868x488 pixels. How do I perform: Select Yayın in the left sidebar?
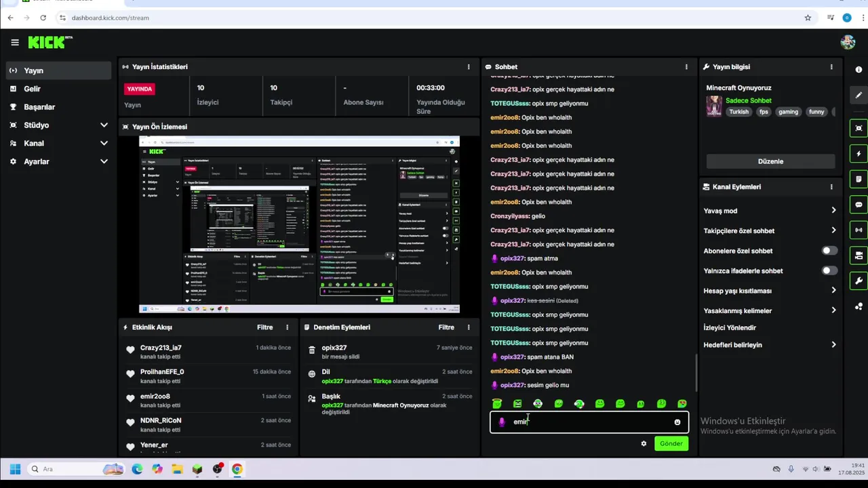[x=58, y=70]
